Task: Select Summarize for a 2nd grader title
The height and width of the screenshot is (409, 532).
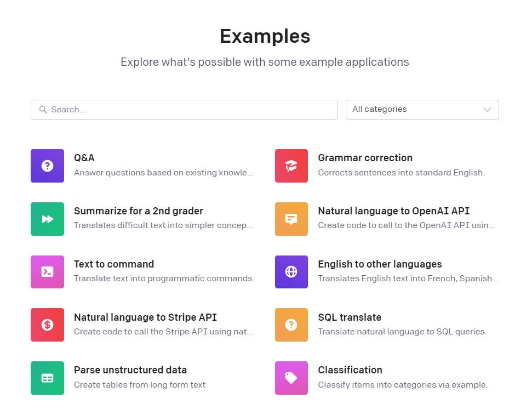Action: [138, 211]
